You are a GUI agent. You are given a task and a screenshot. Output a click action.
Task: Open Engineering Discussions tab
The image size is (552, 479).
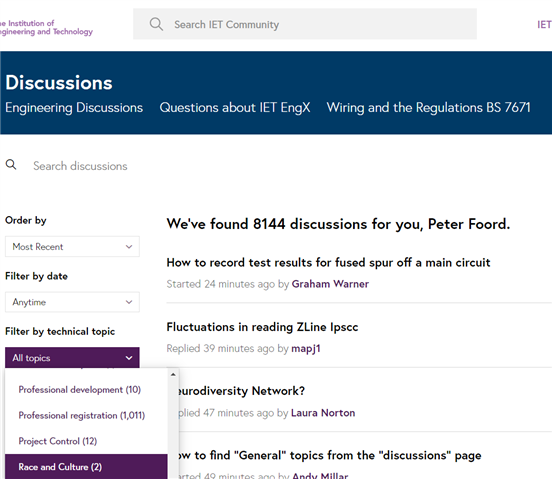(x=74, y=108)
